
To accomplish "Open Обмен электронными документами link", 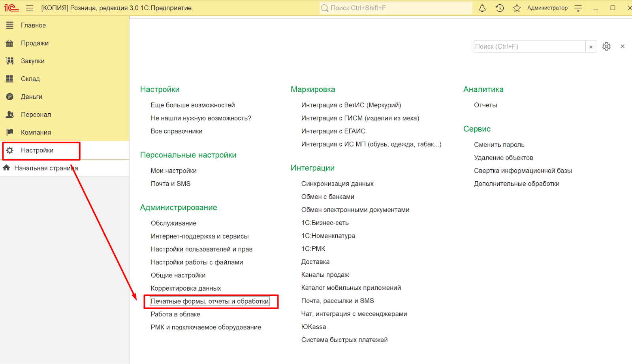I will coord(355,210).
